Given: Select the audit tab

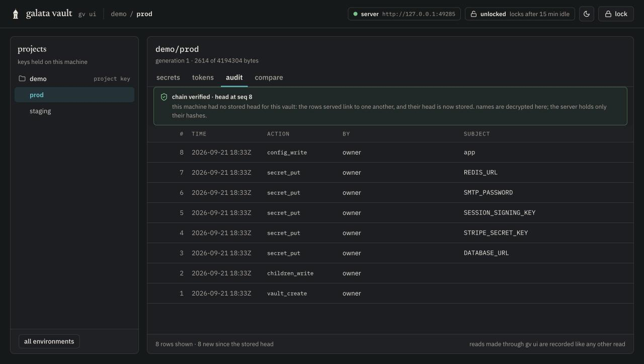Looking at the screenshot, I should coord(234,78).
